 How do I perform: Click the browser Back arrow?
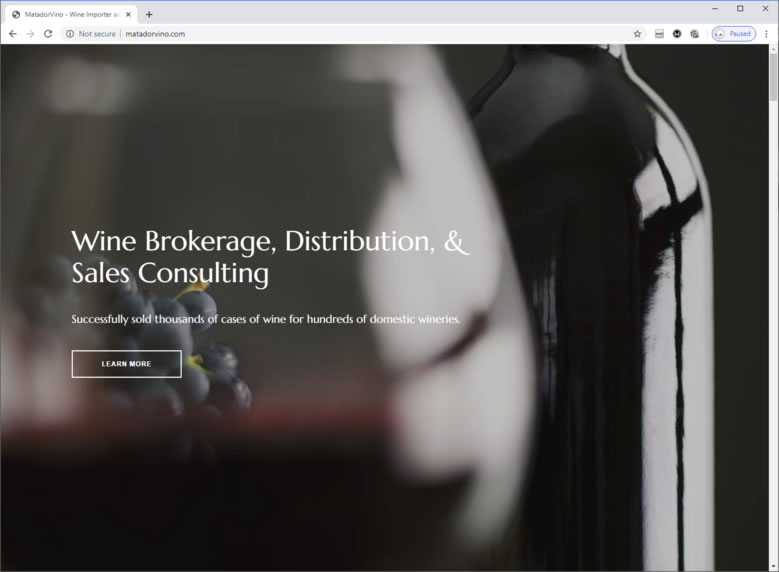(13, 33)
